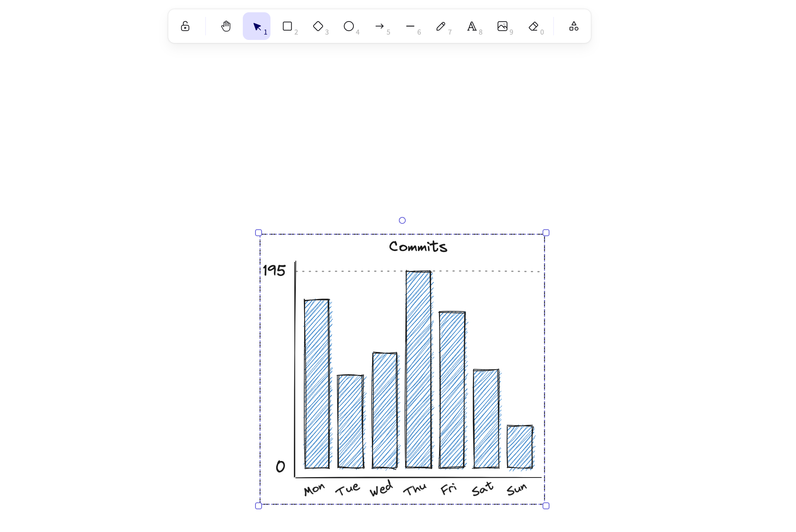The image size is (796, 532).
Task: Select the Eraser tool
Action: [533, 26]
